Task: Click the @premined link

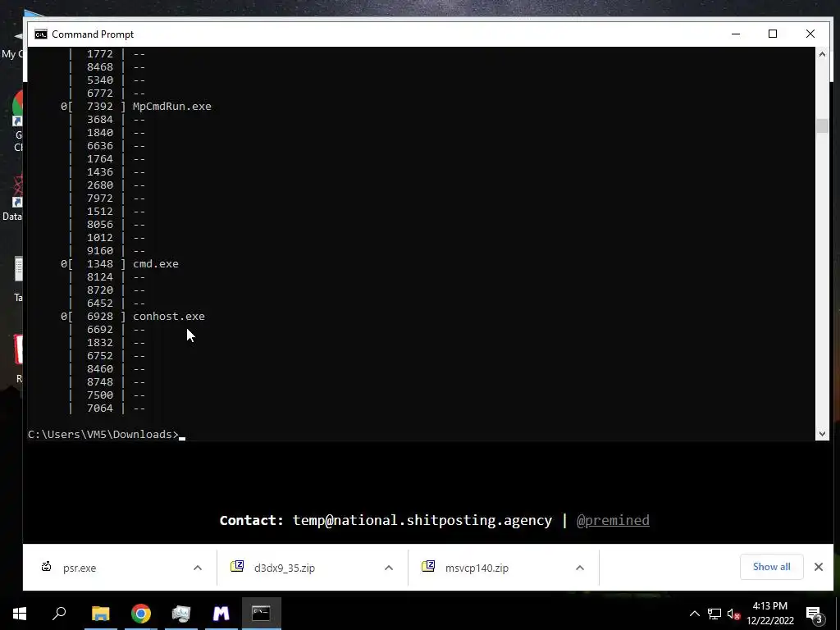Action: pos(613,520)
